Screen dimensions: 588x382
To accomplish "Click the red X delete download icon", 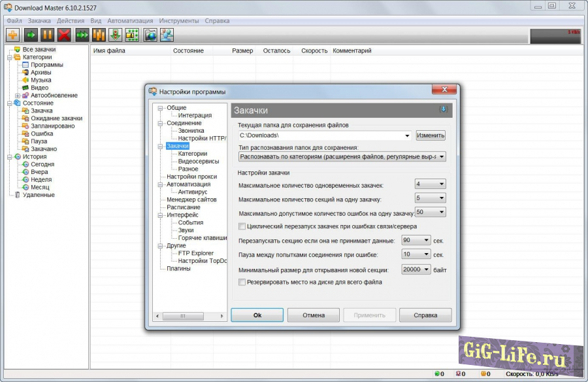I will [64, 35].
